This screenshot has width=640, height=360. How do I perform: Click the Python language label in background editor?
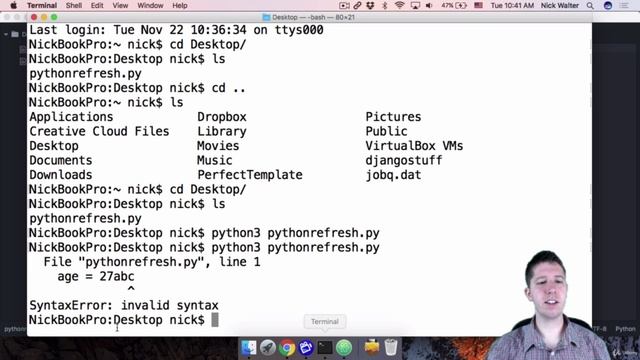[x=625, y=329]
